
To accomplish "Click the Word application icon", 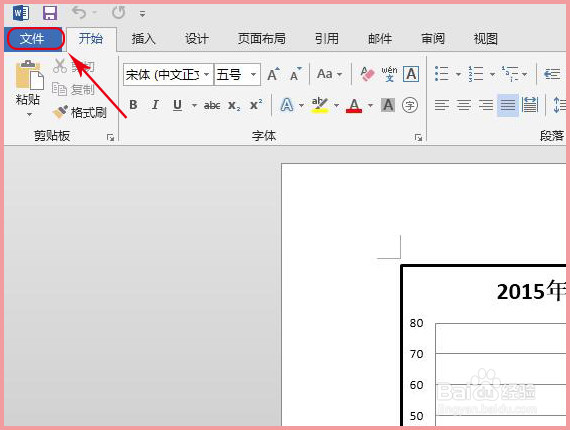I will [x=21, y=13].
